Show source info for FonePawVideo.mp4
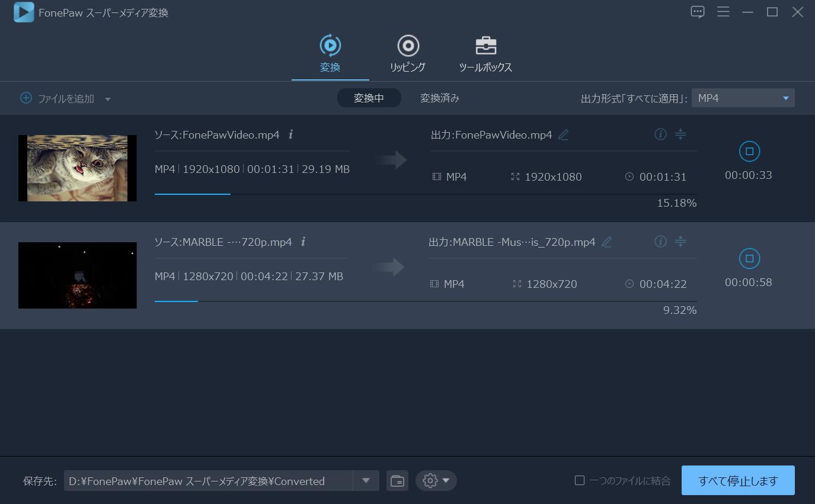This screenshot has height=504, width=815. coord(290,135)
